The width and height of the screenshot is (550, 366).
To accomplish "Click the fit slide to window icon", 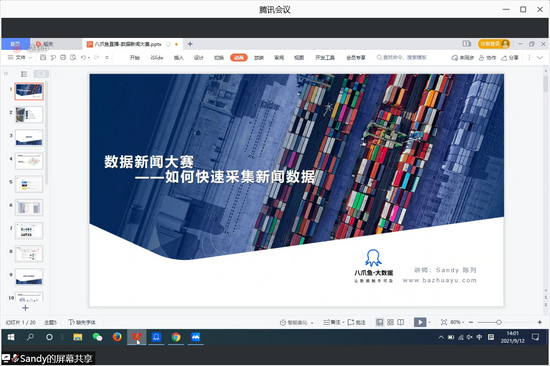I will (x=444, y=322).
